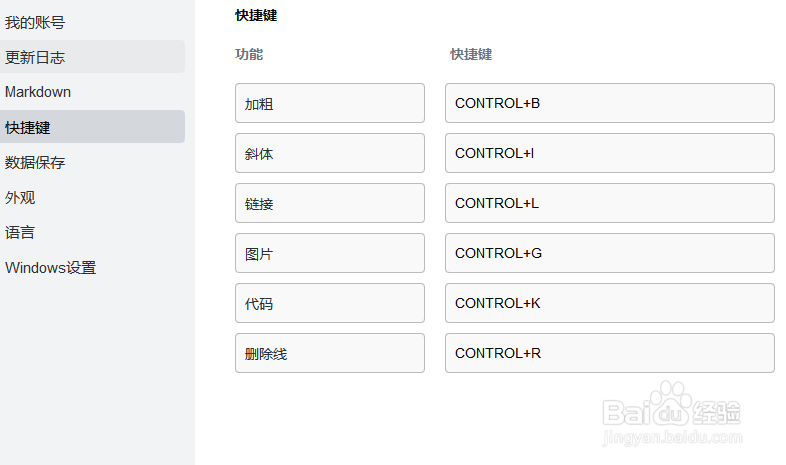Focus the CONTROL+L shortcut field
Viewport: 786px width, 465px height.
click(x=609, y=203)
